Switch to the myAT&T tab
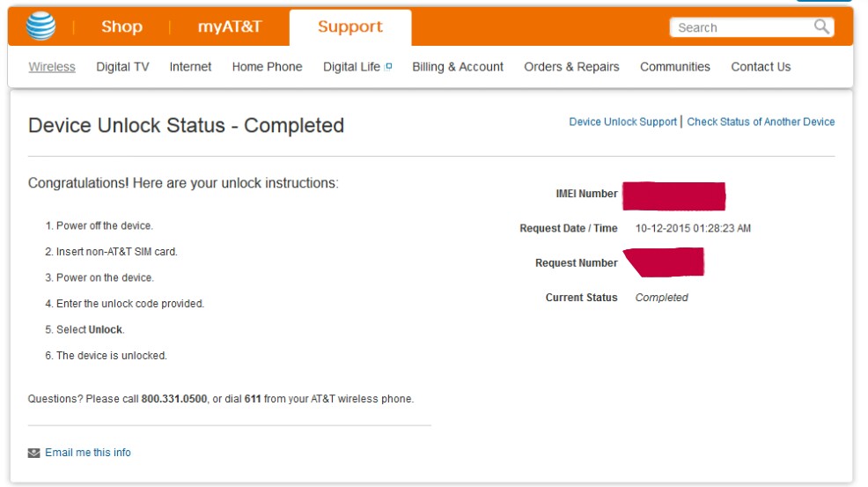Screen dimensions: 868x487 coord(229,27)
